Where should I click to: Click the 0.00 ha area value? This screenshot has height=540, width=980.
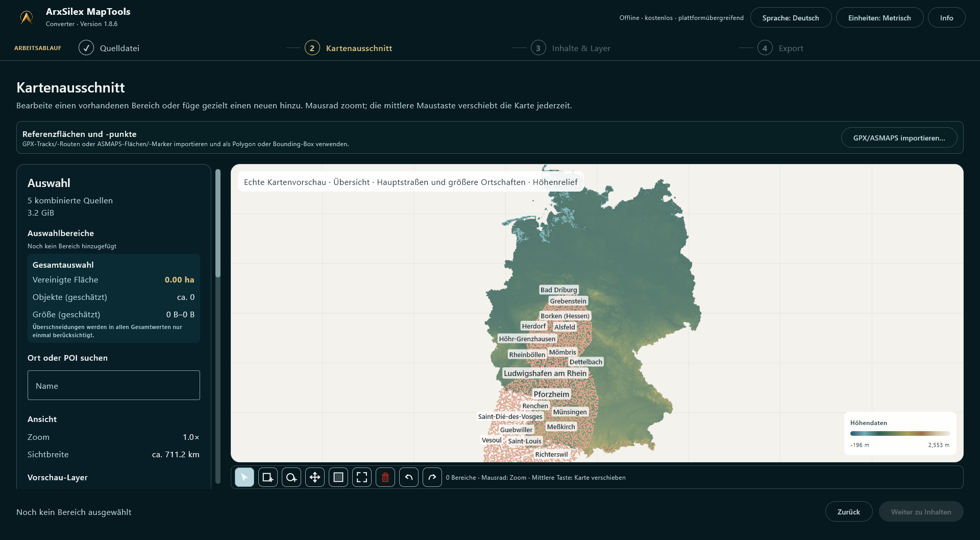(x=179, y=279)
